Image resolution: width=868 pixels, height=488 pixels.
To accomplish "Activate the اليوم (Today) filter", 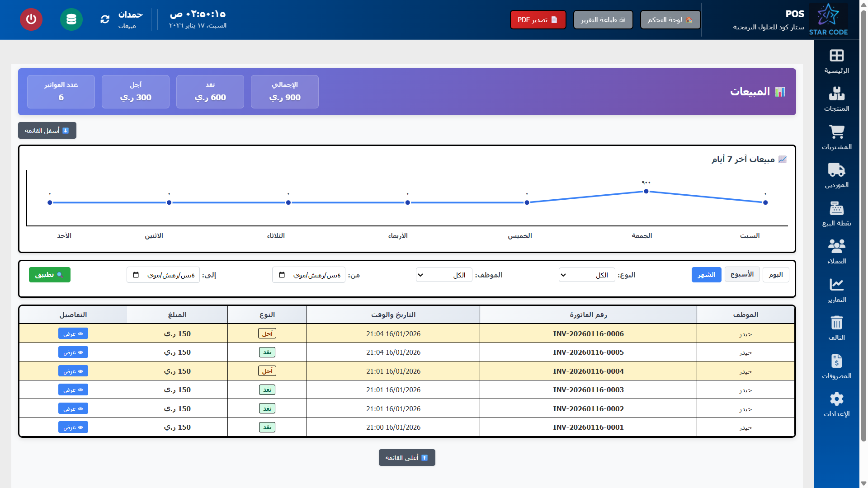I will coord(776,274).
